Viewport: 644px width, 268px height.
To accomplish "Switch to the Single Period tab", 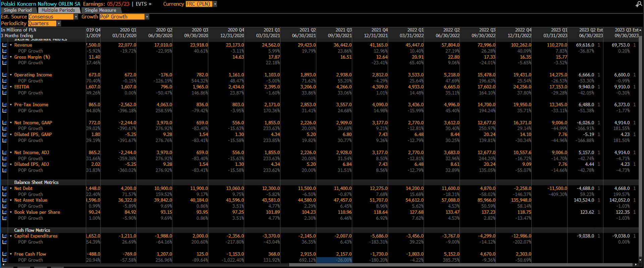I will point(18,10).
